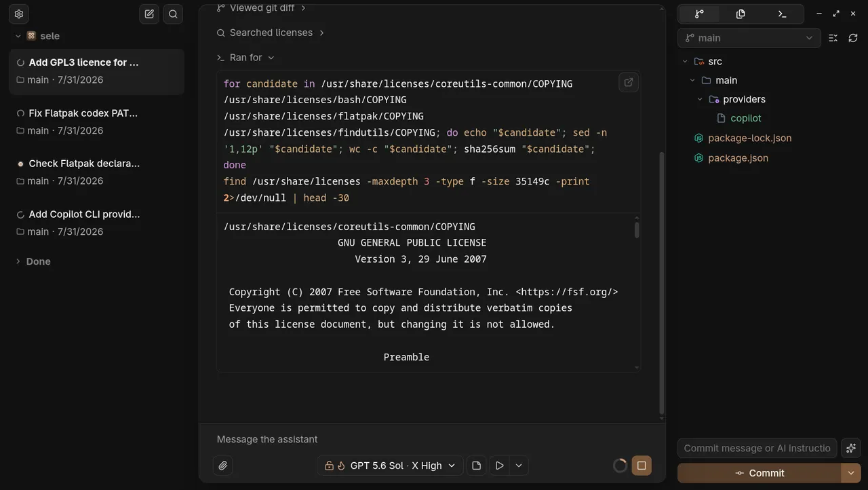Collapse the Ran for command step

pyautogui.click(x=245, y=58)
